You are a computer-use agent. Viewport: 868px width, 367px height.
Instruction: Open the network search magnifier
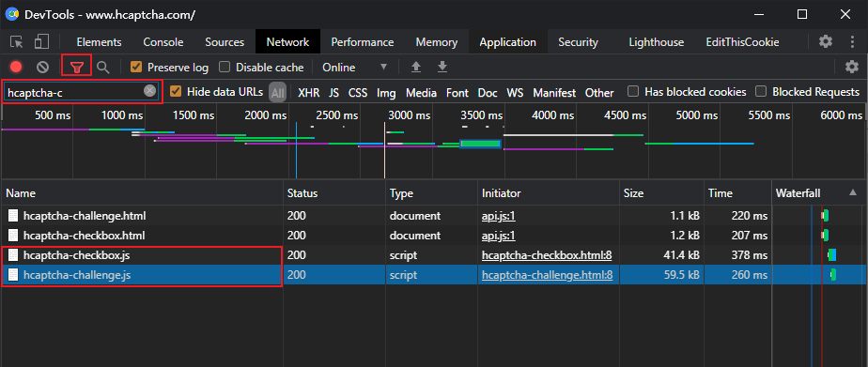pos(103,68)
